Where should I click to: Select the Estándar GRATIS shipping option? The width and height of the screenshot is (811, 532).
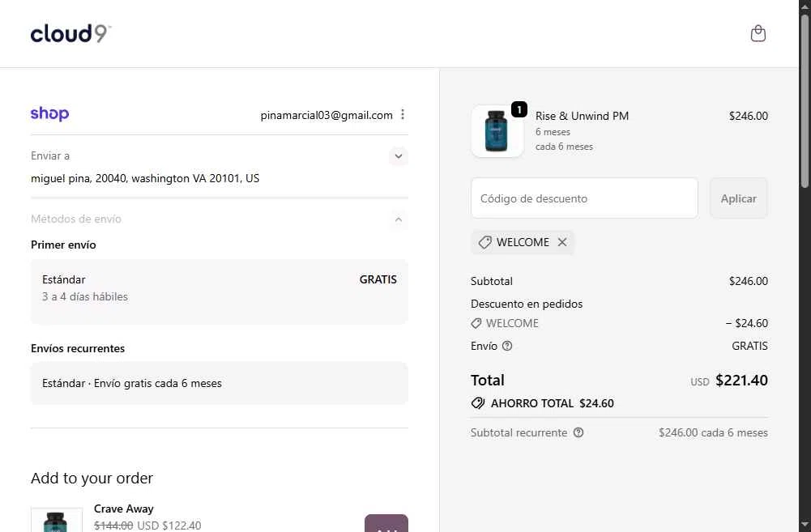tap(220, 292)
